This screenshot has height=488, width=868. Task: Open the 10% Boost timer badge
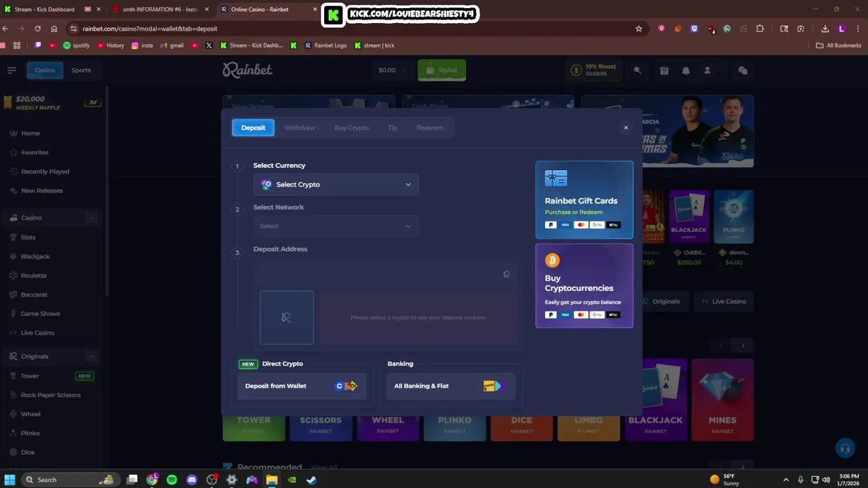[593, 70]
